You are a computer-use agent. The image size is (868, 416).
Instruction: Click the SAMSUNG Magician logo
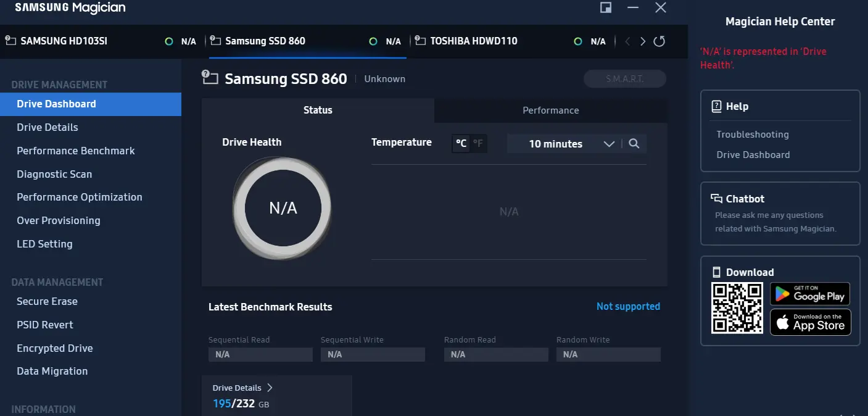coord(70,8)
